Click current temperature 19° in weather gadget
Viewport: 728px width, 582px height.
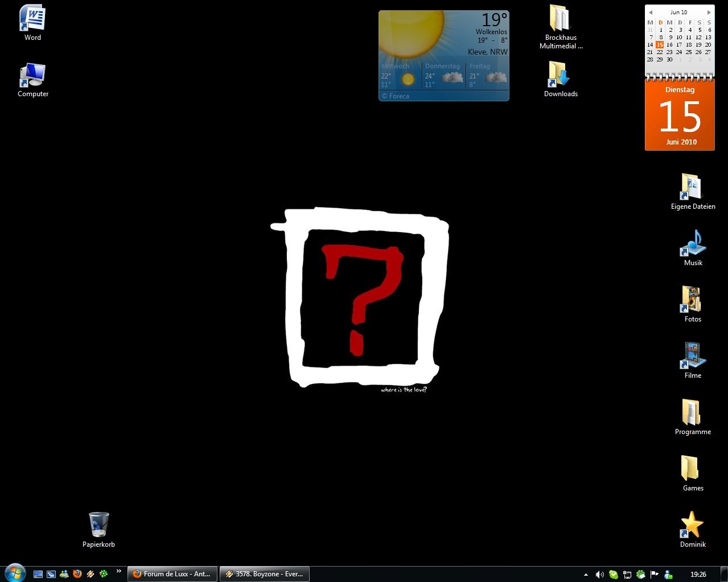click(x=494, y=20)
